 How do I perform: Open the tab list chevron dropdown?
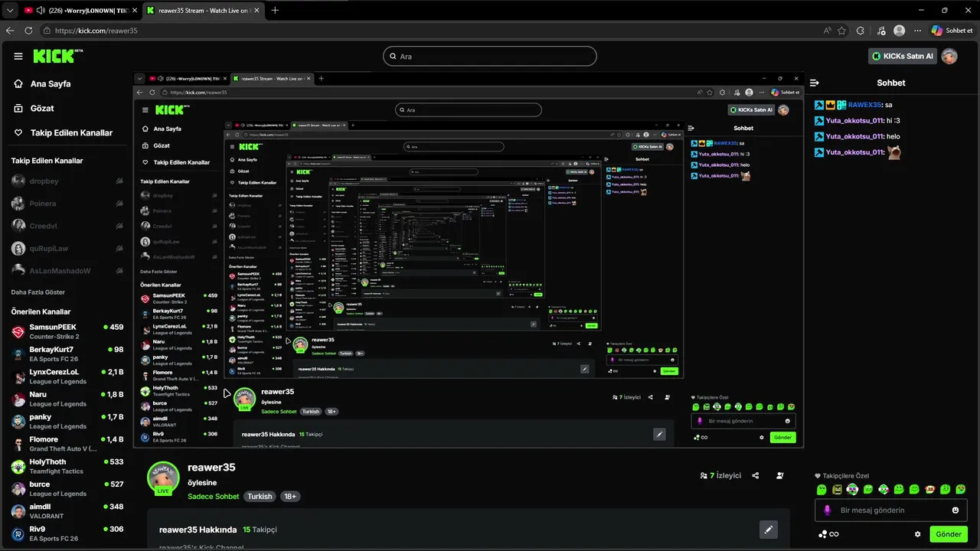pyautogui.click(x=10, y=11)
